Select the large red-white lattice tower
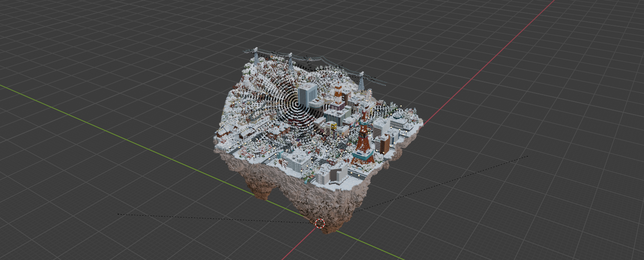This screenshot has height=260, width=644. click(363, 138)
